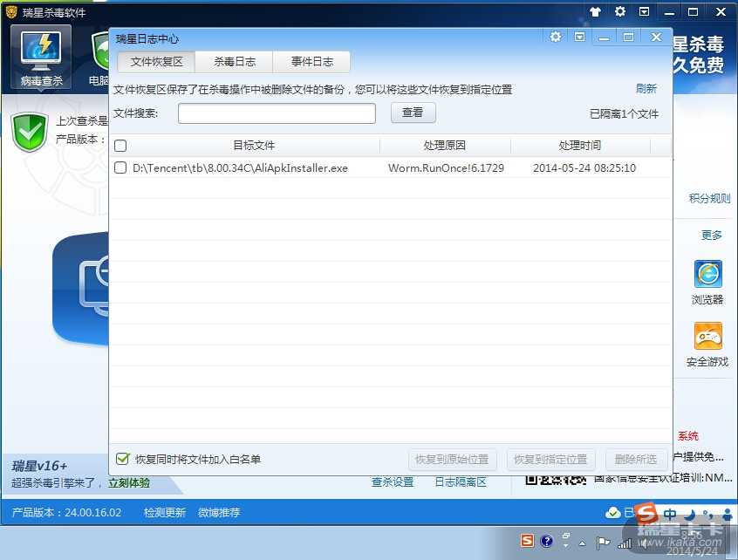Open the 病毒查杀 virus scan icon
The width and height of the screenshot is (738, 560).
point(41,57)
